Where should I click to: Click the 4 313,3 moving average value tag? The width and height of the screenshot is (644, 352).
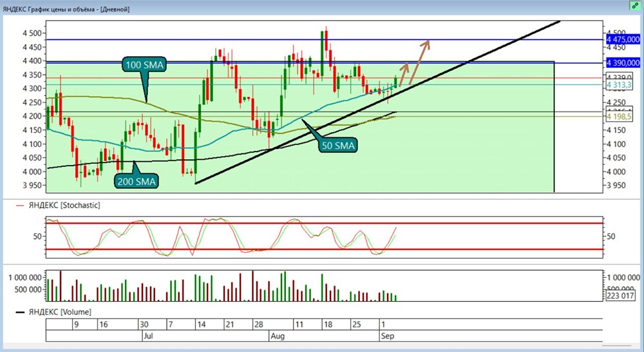[x=620, y=84]
